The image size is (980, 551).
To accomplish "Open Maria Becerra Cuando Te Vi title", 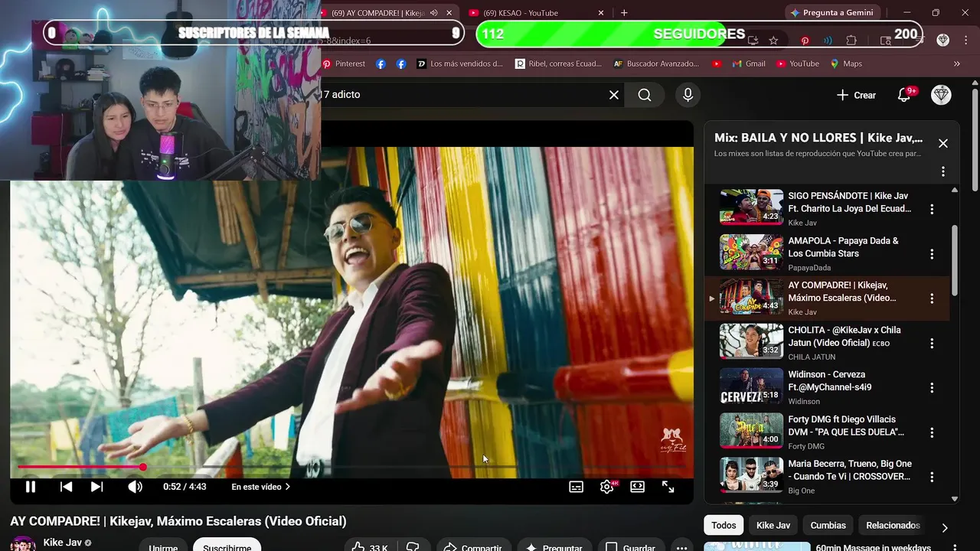I will 850,470.
